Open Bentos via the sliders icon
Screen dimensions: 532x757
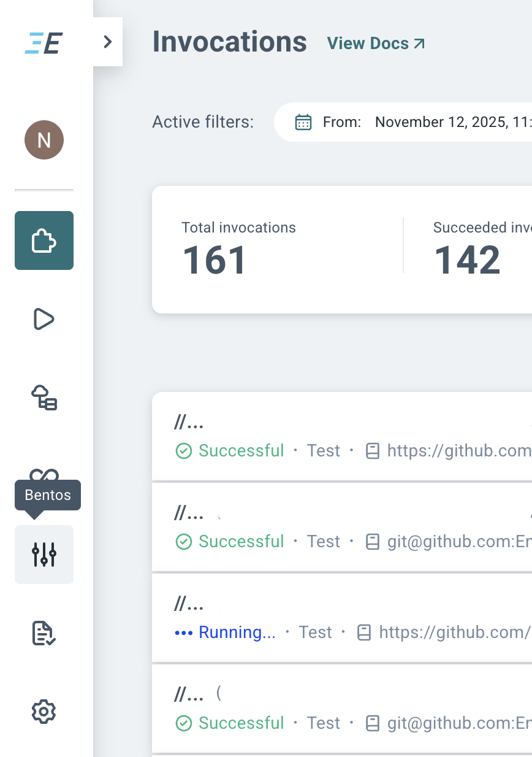click(x=44, y=555)
